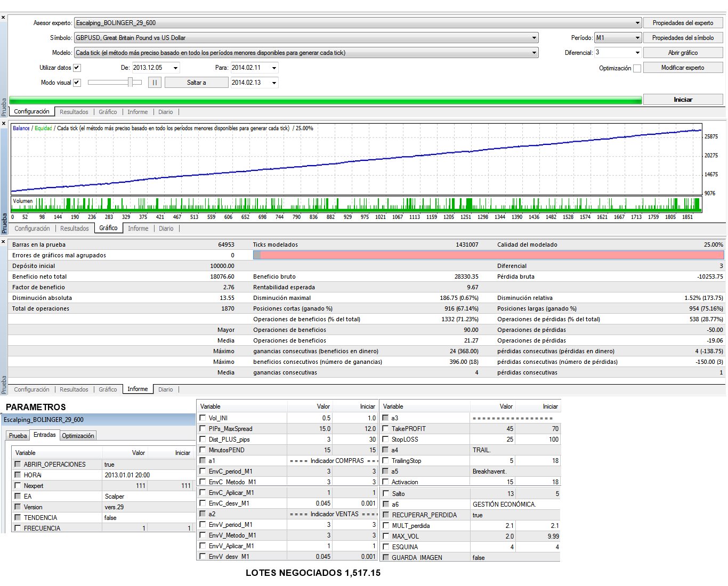Switch to the Entradas tab
Screen dimensions: 728x586
point(44,435)
